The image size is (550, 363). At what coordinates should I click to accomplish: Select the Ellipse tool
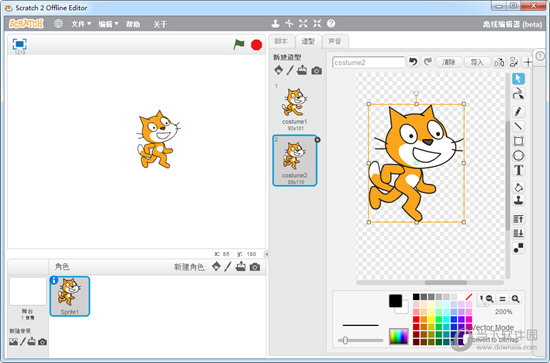[x=518, y=155]
